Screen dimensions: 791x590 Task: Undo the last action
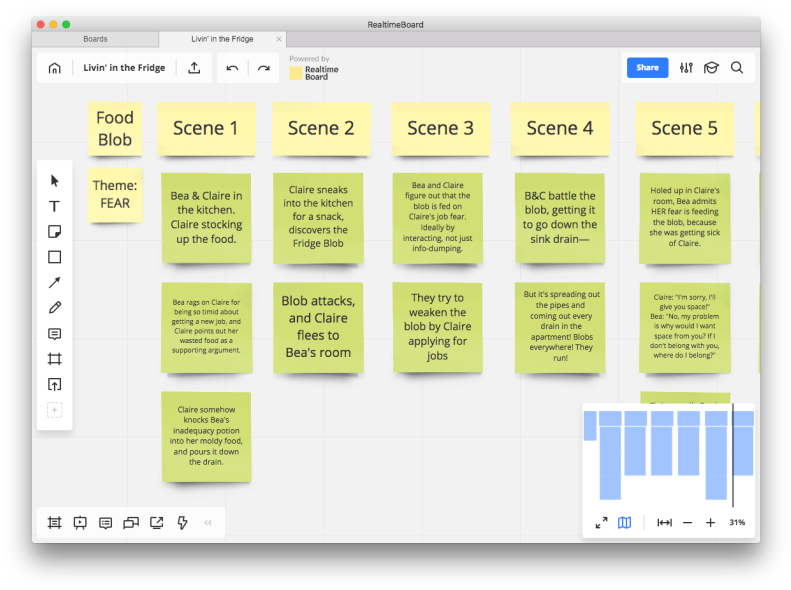click(232, 68)
